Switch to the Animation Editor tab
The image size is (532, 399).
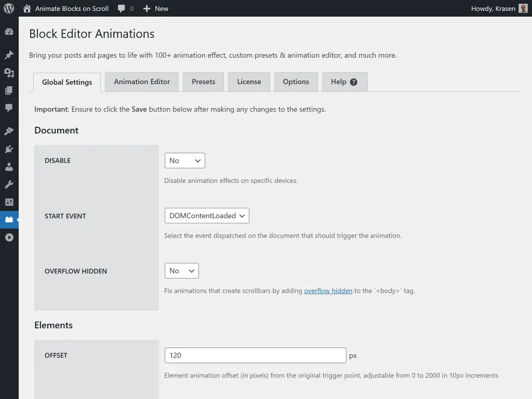(141, 82)
